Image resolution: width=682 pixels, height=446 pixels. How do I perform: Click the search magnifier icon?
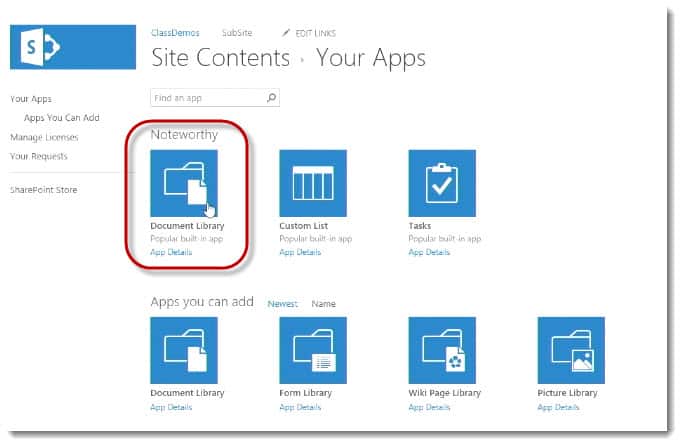coord(271,97)
